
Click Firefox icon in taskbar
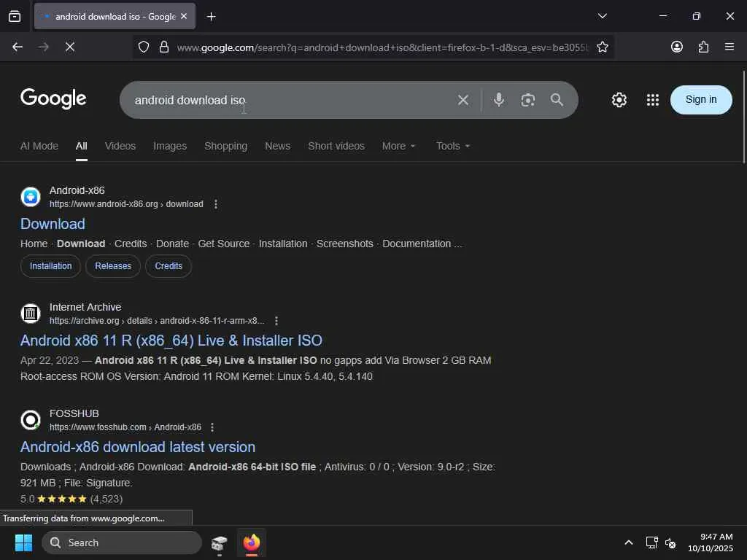252,542
